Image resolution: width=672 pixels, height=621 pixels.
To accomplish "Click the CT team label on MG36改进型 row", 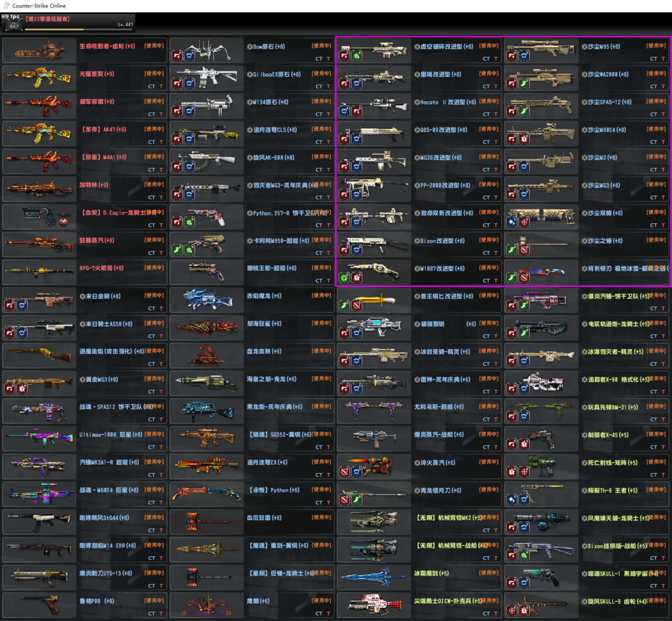I will [487, 170].
